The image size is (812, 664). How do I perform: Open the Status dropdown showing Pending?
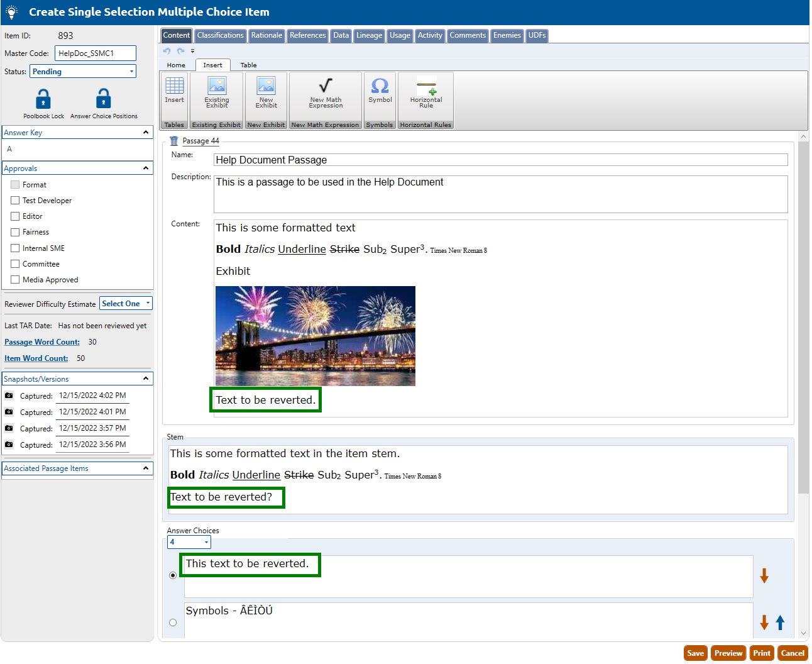point(83,72)
